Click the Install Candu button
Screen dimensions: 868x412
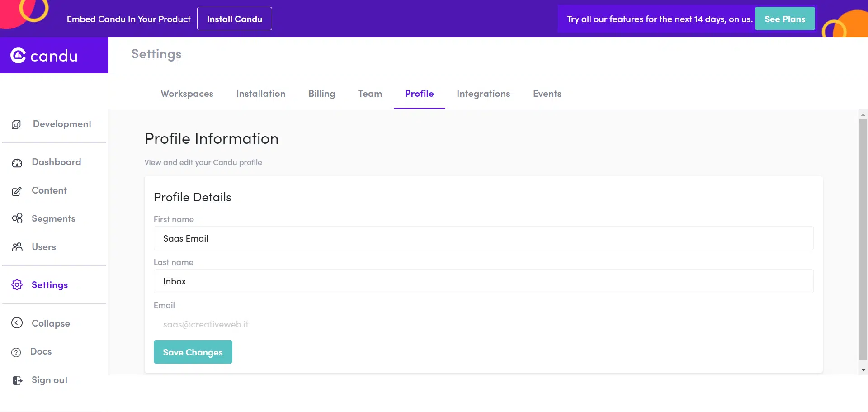pos(235,19)
